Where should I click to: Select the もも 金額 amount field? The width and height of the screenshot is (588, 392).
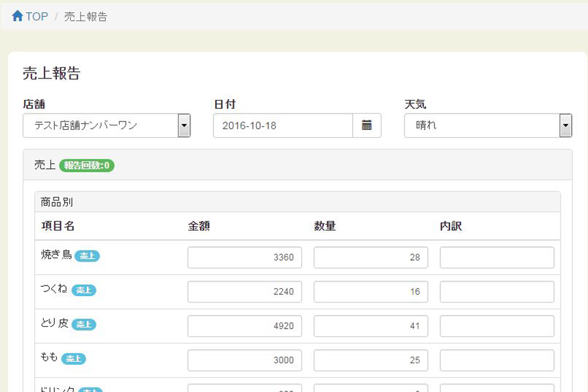click(244, 360)
